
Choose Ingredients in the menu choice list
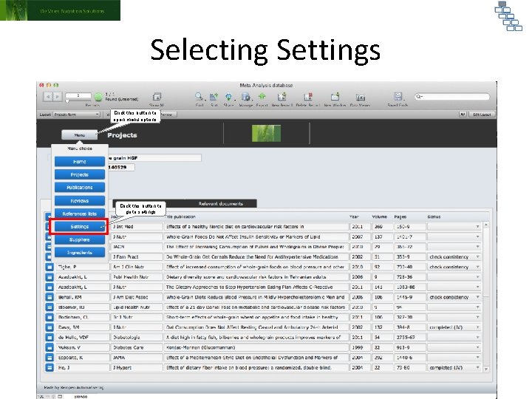tap(80, 253)
